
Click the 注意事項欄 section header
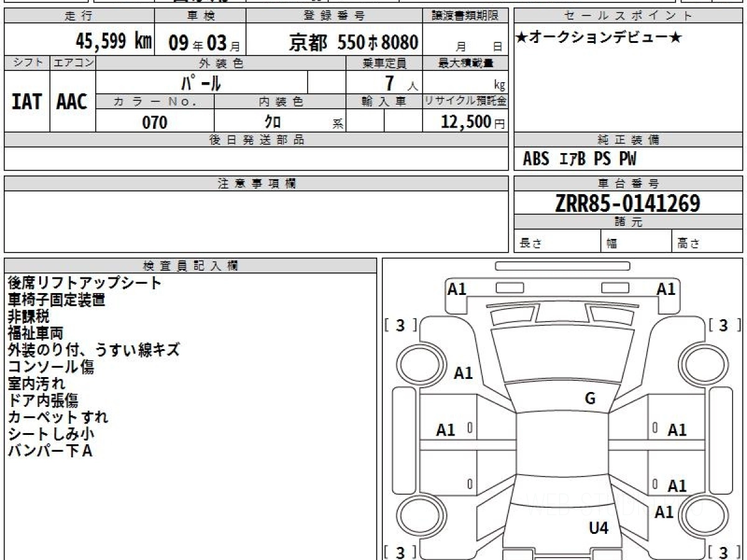[x=256, y=184]
